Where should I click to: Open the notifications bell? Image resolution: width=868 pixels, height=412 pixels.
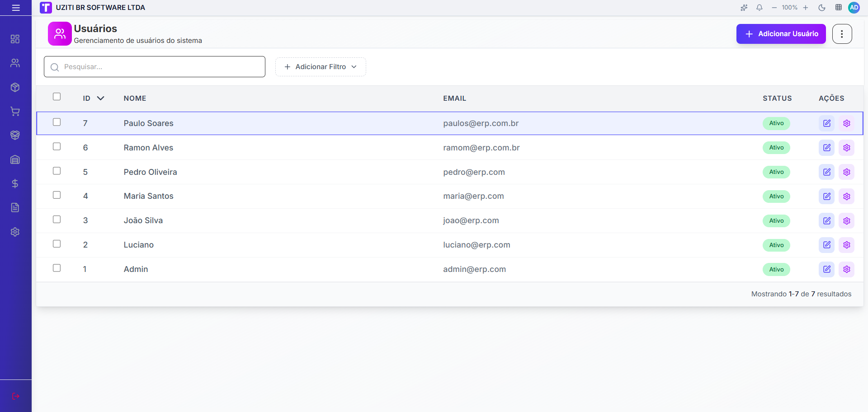pos(759,8)
